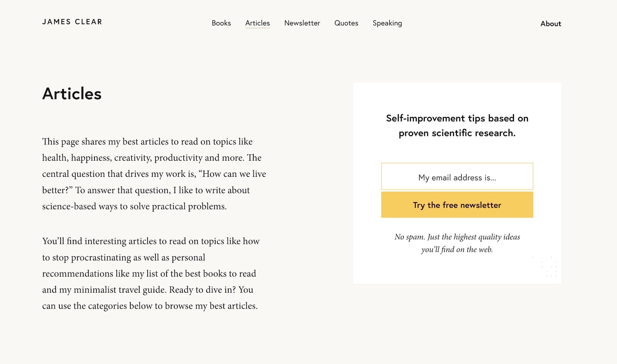Focus the 'My email address is...' field
The width and height of the screenshot is (617, 364).
(457, 176)
